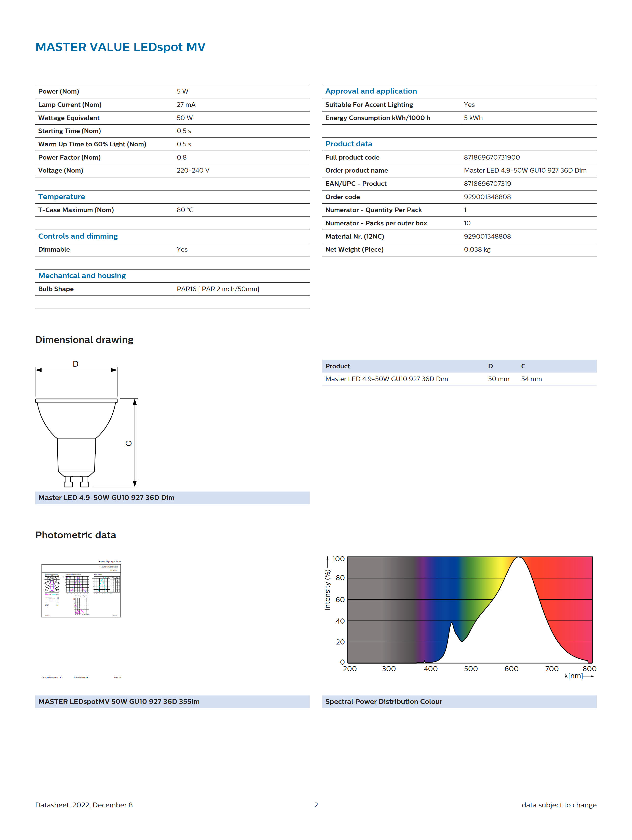Click the MASTER LEDspotMV 355lm caption
The height and width of the screenshot is (840, 632).
click(x=119, y=701)
